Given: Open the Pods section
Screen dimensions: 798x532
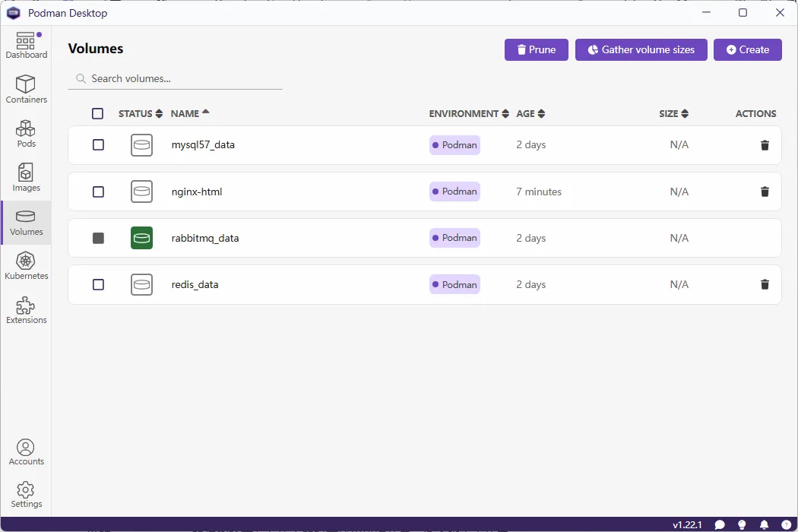Looking at the screenshot, I should (26, 134).
